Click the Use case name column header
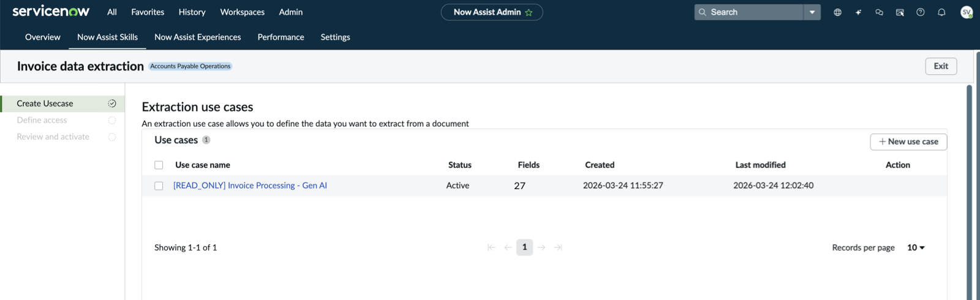The image size is (980, 300). point(203,165)
